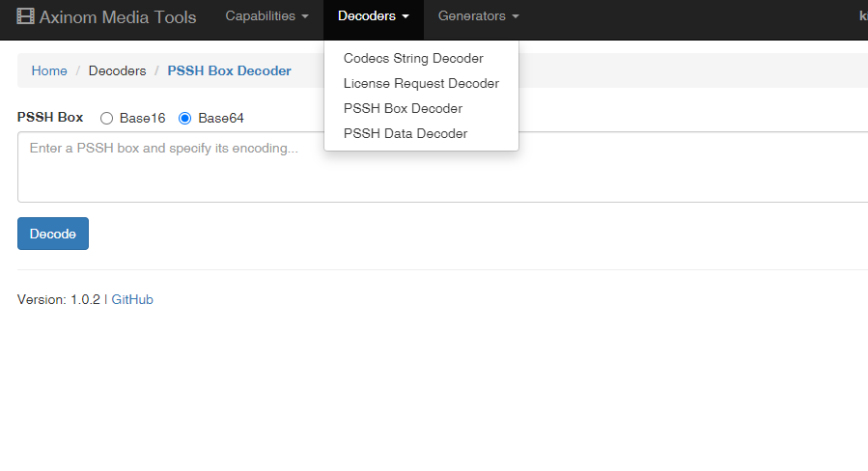868x471 pixels.
Task: Open the Capabilities navbar dropdown
Action: click(x=266, y=16)
